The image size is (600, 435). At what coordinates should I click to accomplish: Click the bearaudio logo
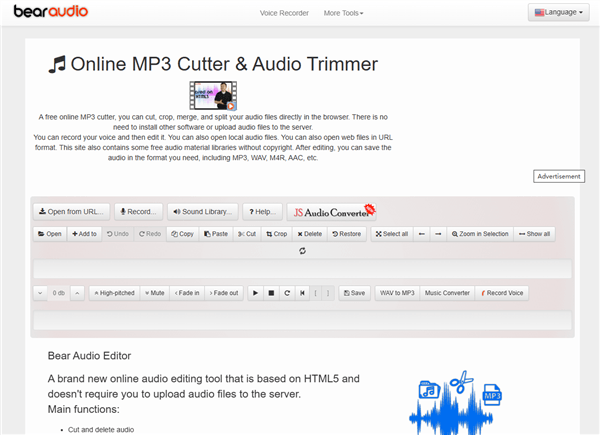(51, 11)
